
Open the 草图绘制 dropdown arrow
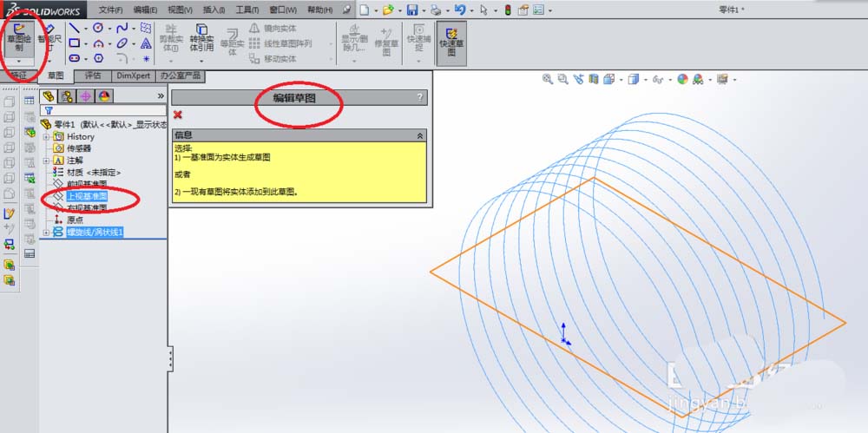(x=19, y=61)
